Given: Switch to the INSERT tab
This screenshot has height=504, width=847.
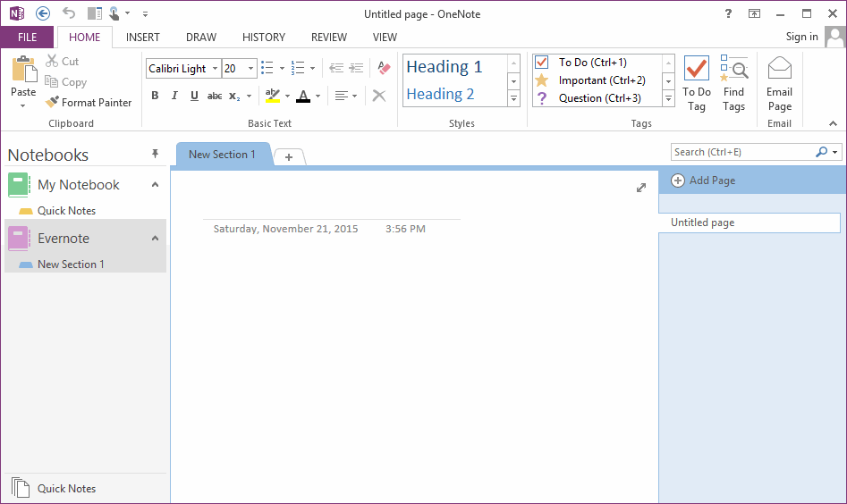Looking at the screenshot, I should (142, 38).
